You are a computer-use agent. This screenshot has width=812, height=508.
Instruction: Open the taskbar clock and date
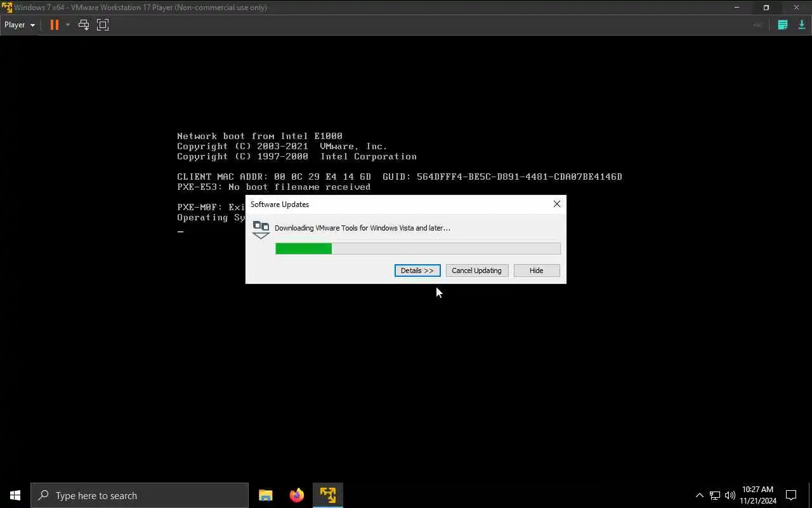(757, 495)
